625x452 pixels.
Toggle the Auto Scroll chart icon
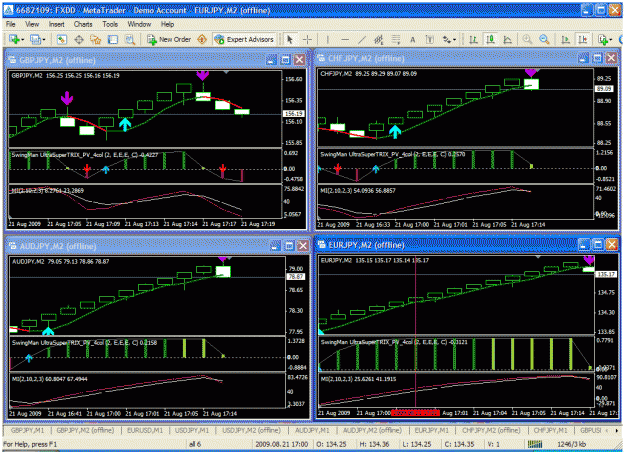[x=565, y=39]
